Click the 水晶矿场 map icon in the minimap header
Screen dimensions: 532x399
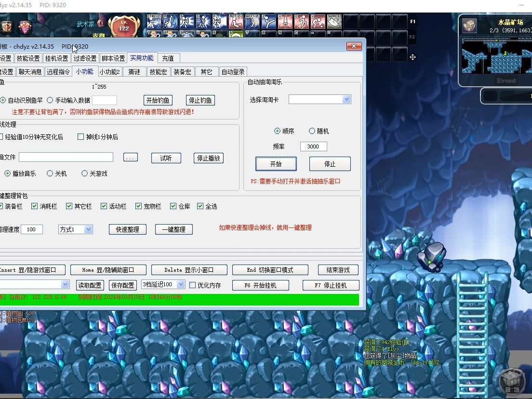click(470, 26)
